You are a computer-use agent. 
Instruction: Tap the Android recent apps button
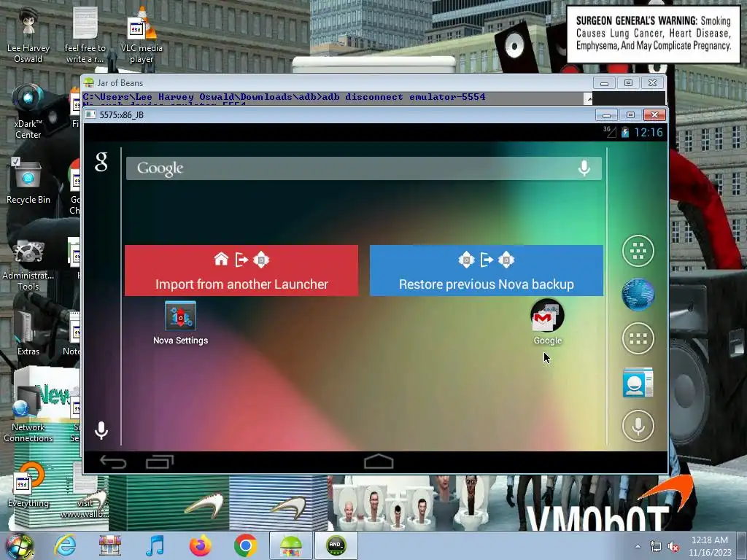click(x=160, y=462)
